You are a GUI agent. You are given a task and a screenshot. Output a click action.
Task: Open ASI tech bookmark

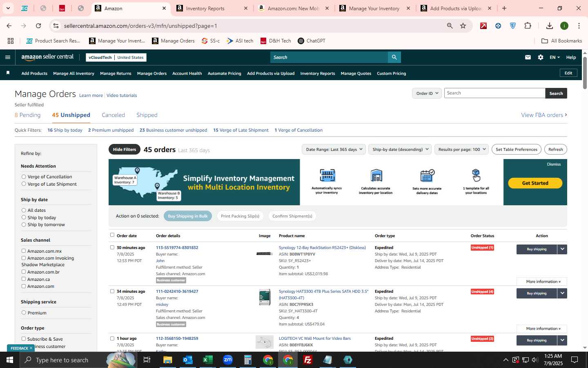click(x=240, y=41)
